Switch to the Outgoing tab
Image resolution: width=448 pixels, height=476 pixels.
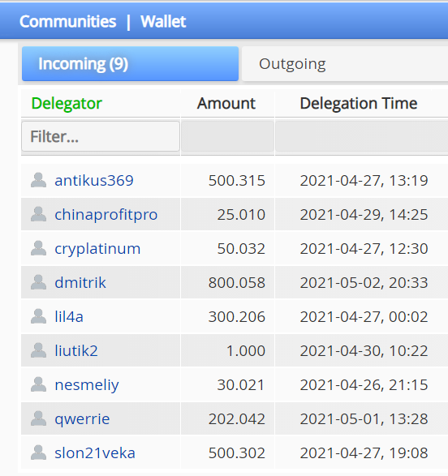pyautogui.click(x=345, y=64)
